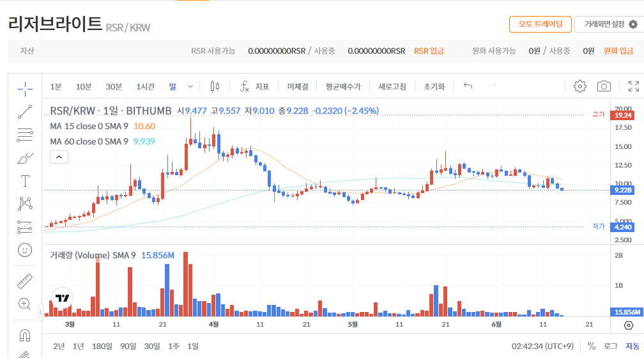Screen dimensions: 644x358
Task: Select the brush drawing tool
Action: [25, 159]
